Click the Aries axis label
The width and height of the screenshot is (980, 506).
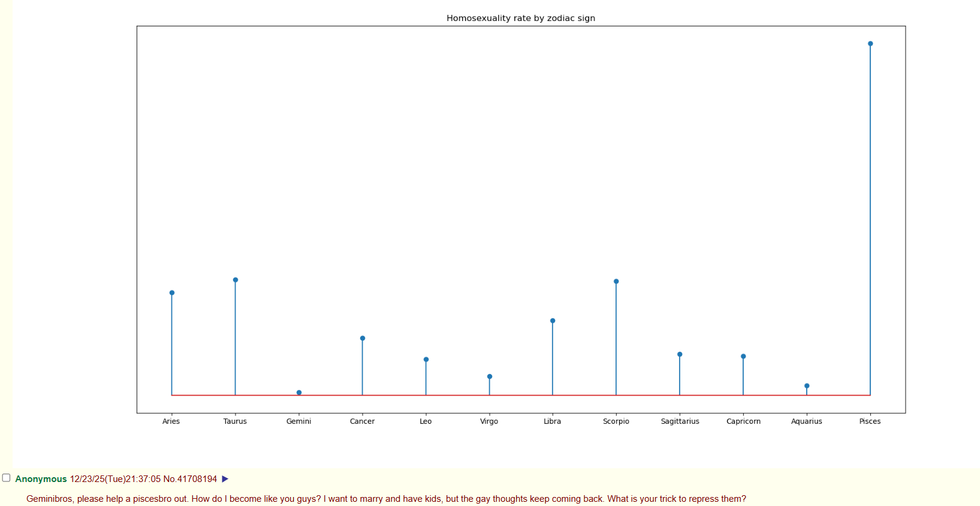tap(171, 421)
